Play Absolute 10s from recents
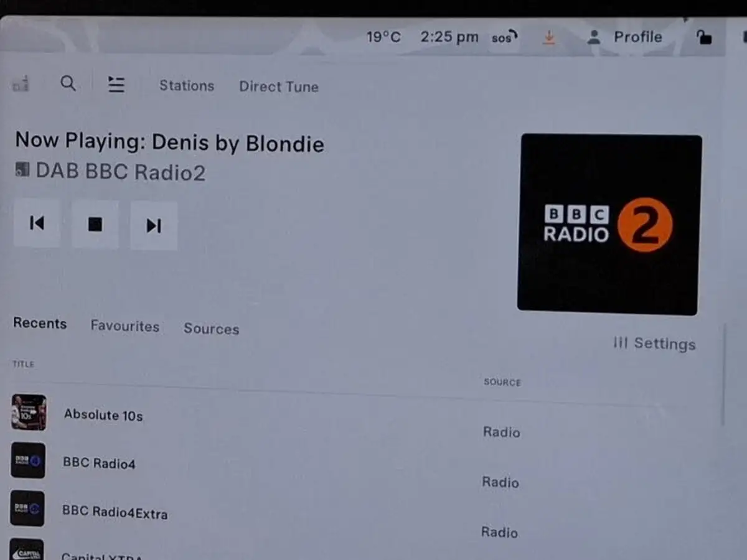The image size is (747, 560). point(103,415)
